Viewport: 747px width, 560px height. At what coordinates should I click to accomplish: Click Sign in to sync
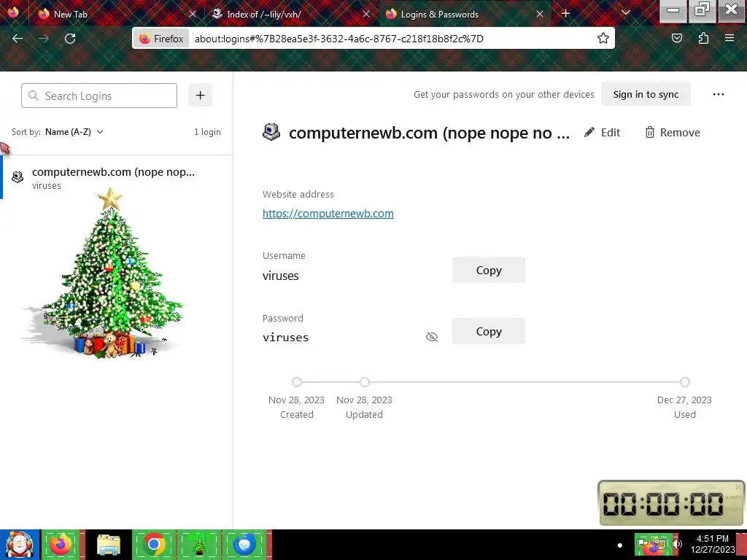[x=646, y=94]
